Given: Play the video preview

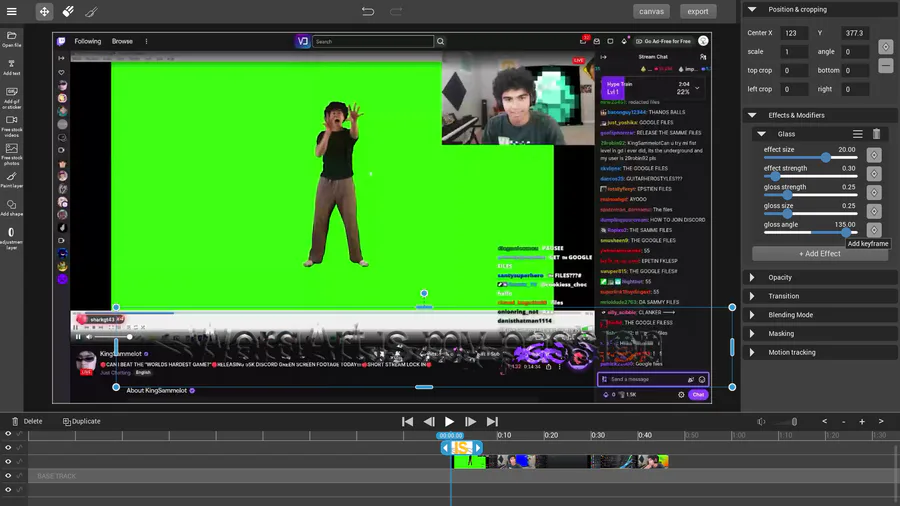Looking at the screenshot, I should point(449,422).
